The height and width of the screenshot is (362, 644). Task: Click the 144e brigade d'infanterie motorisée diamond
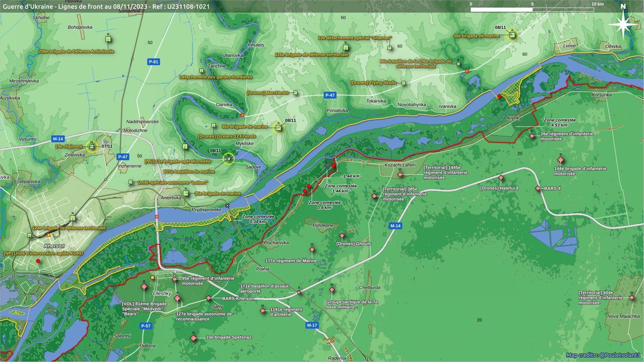(560, 160)
